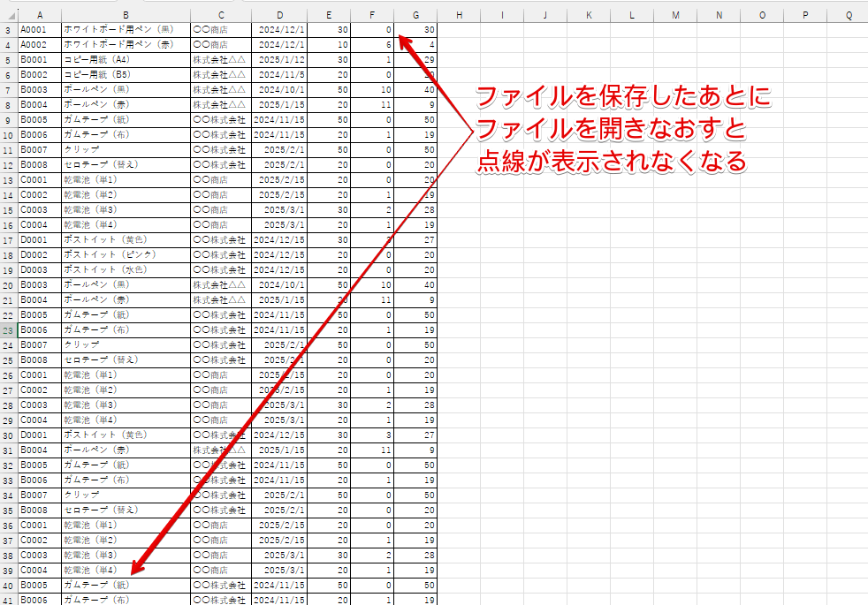Click the cell containing コピー用紙（A4）
This screenshot has height=605, width=868.
coord(124,59)
